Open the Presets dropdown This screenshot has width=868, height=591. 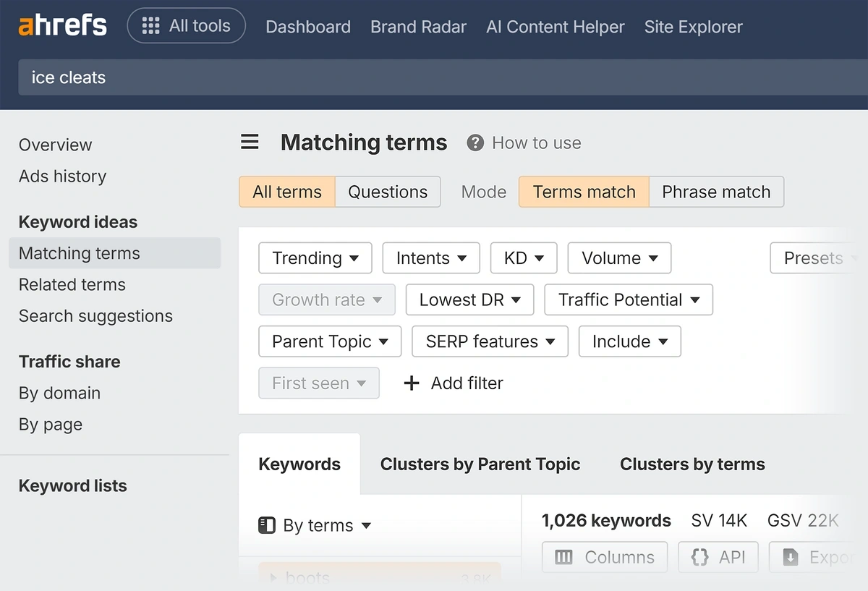pos(818,258)
